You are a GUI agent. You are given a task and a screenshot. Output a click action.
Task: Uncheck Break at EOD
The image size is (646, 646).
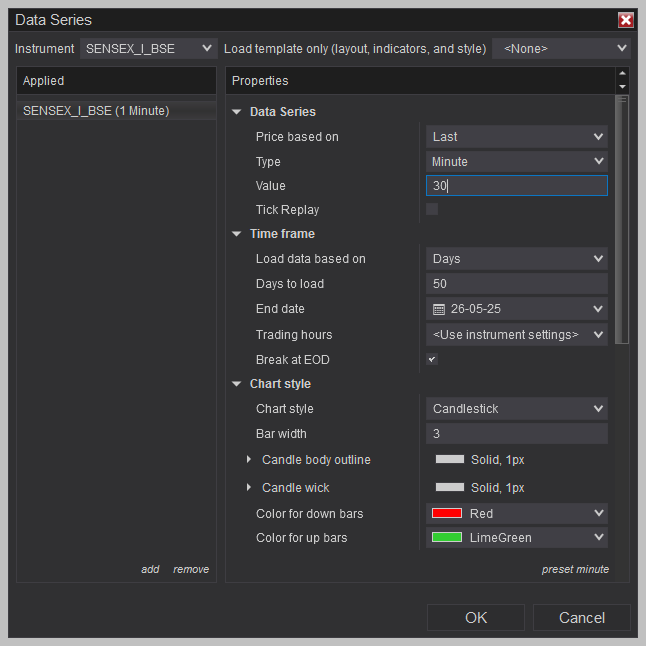point(432,359)
